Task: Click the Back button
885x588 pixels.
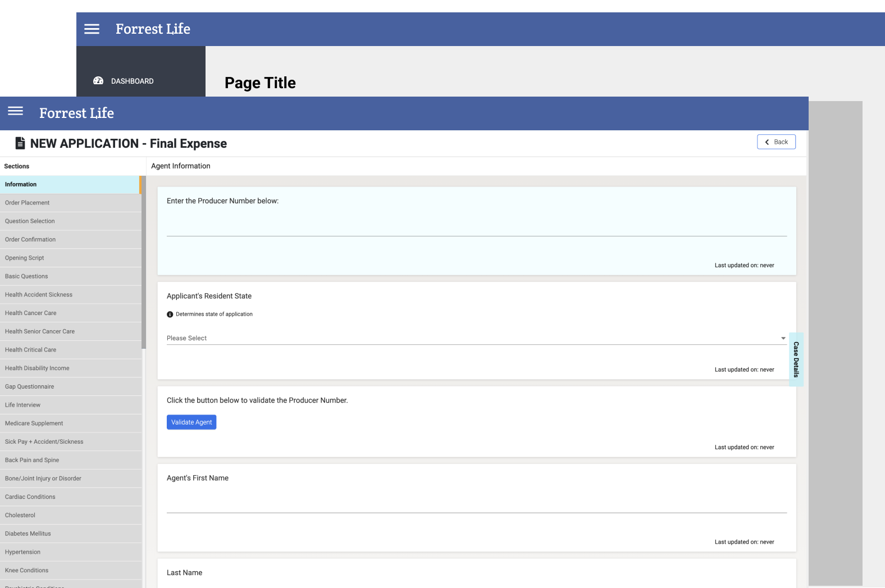Action: [776, 142]
